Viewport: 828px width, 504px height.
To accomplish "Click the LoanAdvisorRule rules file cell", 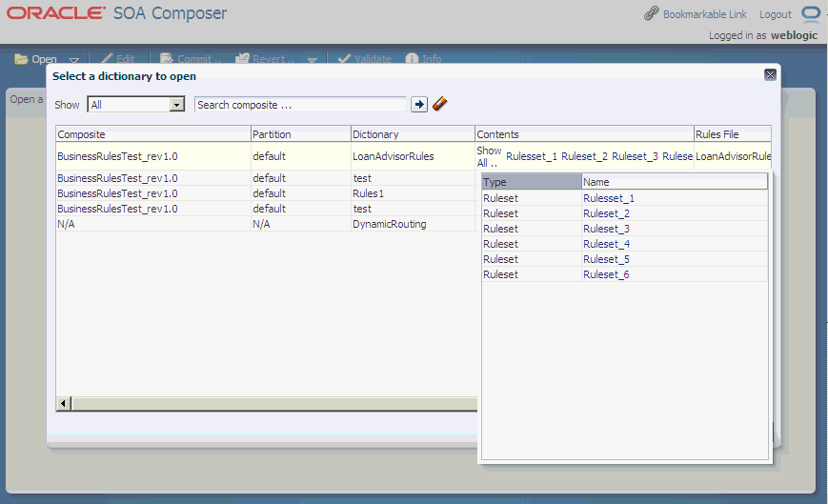I will pos(733,156).
